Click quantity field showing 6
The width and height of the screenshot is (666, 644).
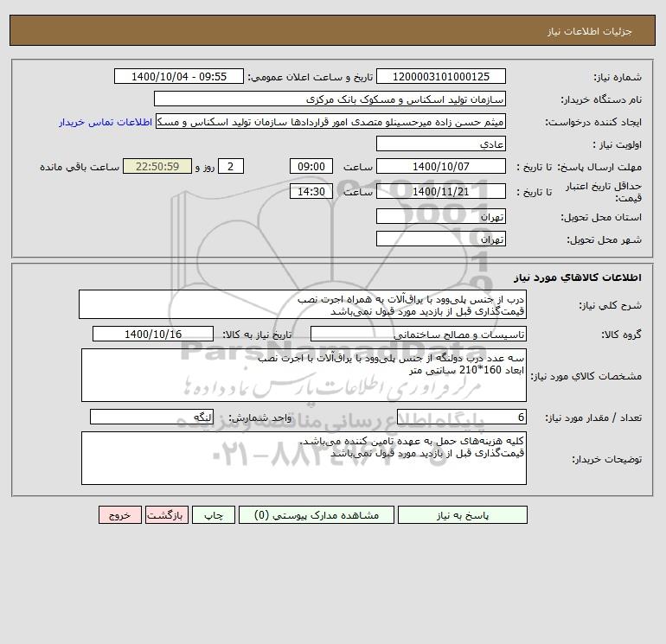click(x=462, y=418)
